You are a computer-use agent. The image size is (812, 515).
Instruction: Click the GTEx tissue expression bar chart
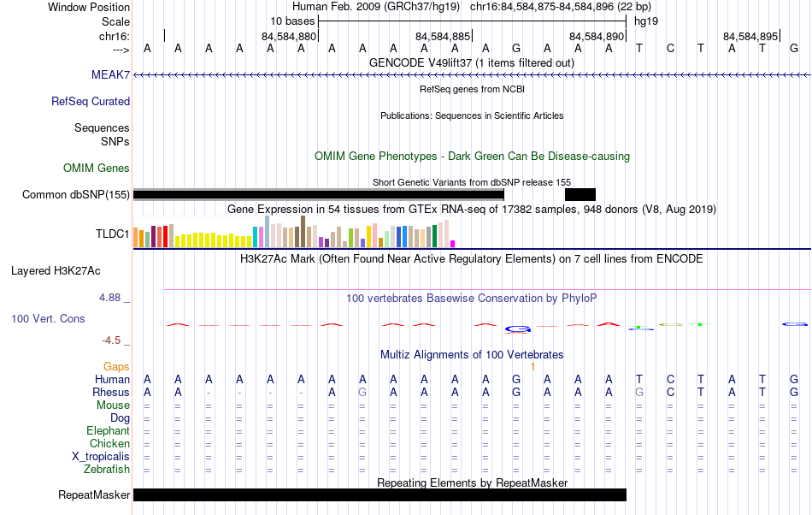coord(294,232)
